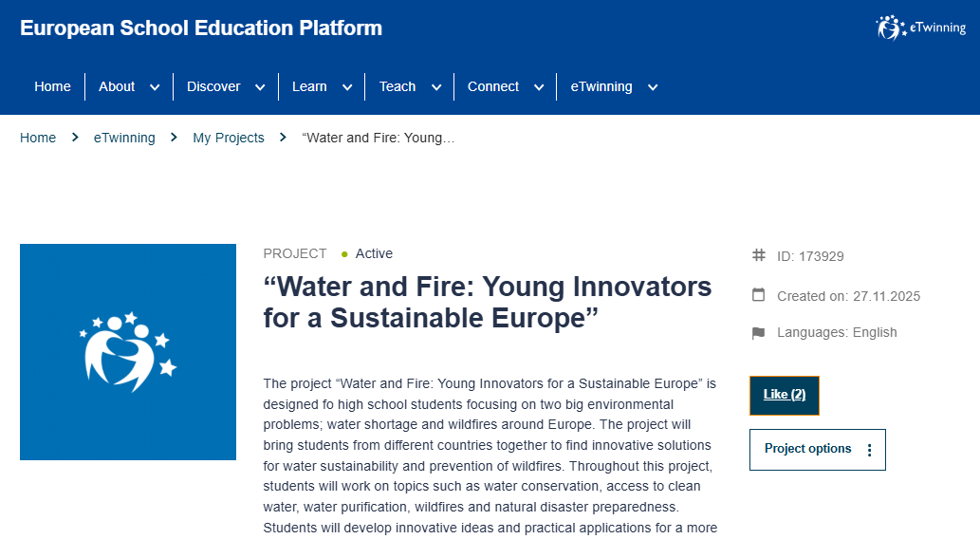
Task: Expand the Teach menu chevron
Action: pyautogui.click(x=436, y=87)
